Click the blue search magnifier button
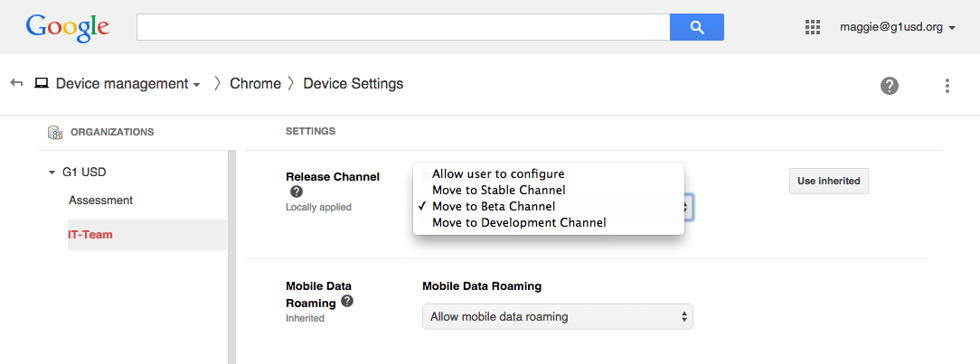This screenshot has width=980, height=364. pos(696,27)
